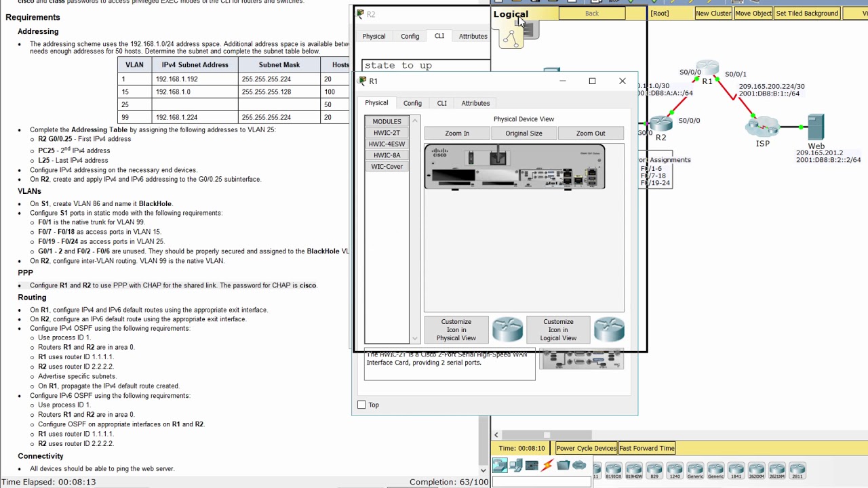This screenshot has height=488, width=868.
Task: Click the New Cluster button
Action: pyautogui.click(x=713, y=14)
